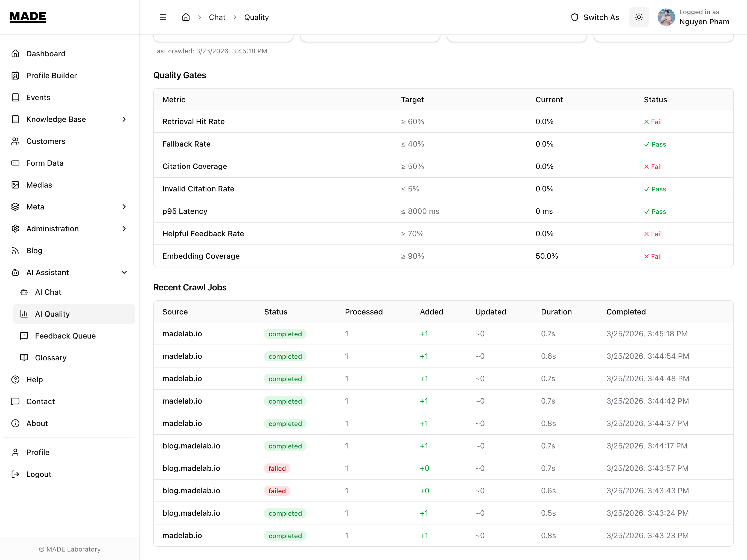
Task: Expand the Meta submenu arrow
Action: pos(124,207)
